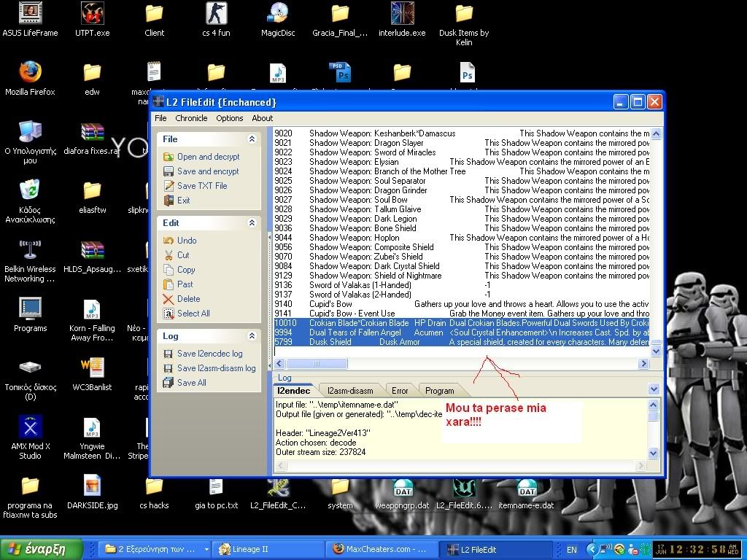Click the Save All log link
The image size is (747, 560).
pos(191,383)
